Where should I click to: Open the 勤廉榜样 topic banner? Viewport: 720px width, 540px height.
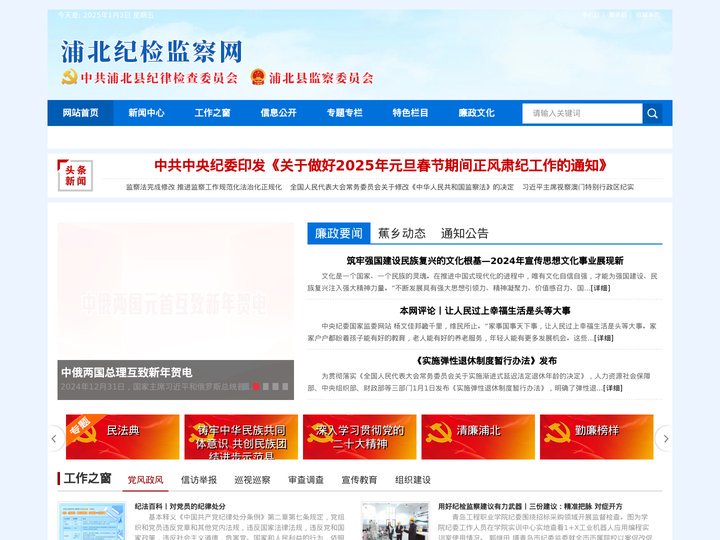pyautogui.click(x=596, y=437)
